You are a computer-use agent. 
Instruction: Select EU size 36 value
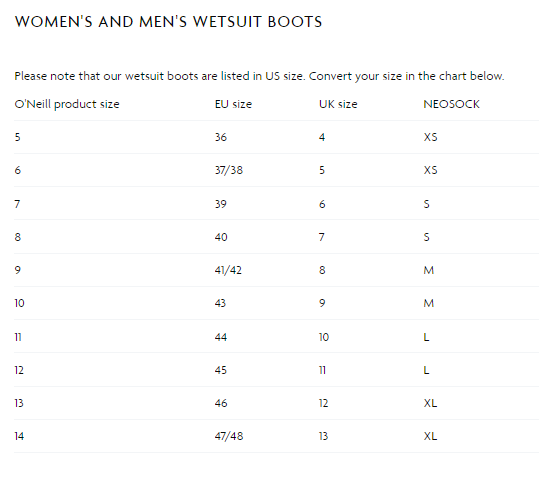tap(221, 137)
